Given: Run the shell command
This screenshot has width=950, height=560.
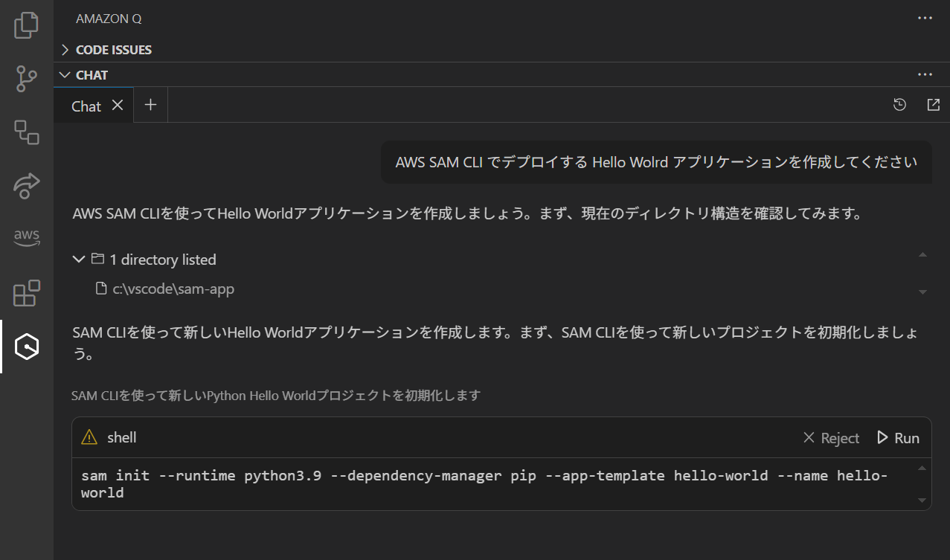Looking at the screenshot, I should coord(898,438).
